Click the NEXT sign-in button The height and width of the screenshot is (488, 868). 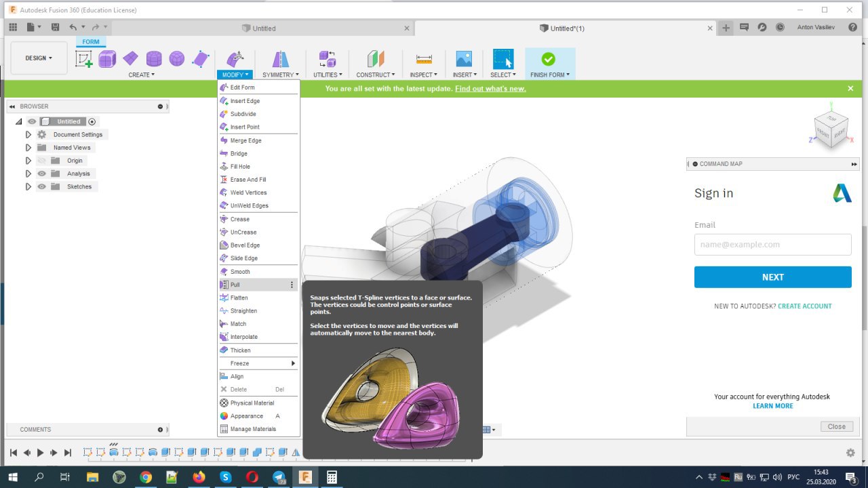coord(772,277)
